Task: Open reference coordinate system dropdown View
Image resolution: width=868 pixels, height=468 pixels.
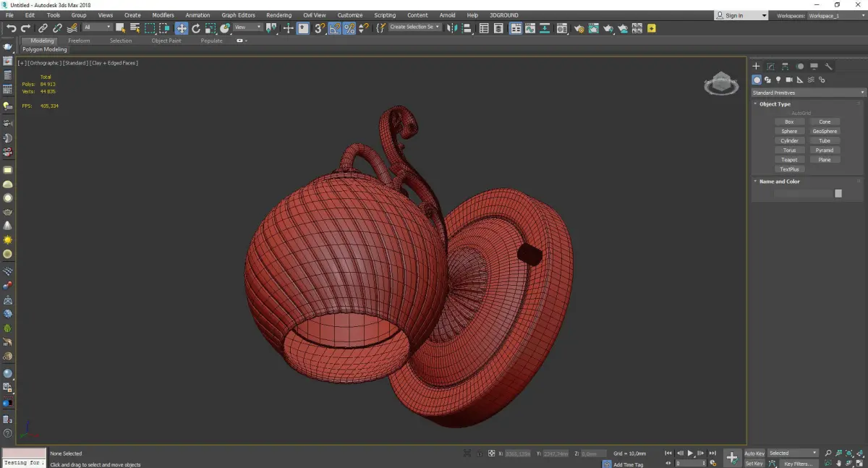Action: click(x=248, y=27)
